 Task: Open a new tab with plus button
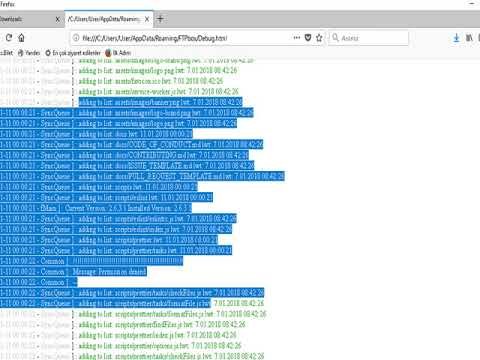coord(160,19)
